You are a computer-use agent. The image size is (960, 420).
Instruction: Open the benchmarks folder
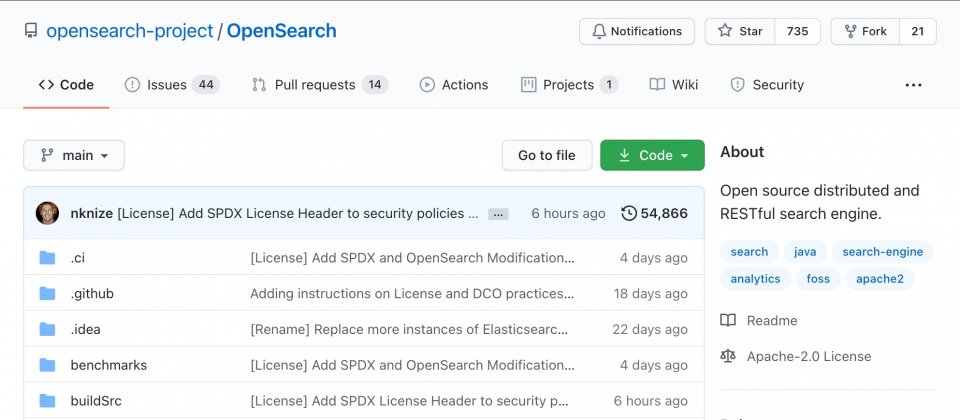[x=109, y=366]
